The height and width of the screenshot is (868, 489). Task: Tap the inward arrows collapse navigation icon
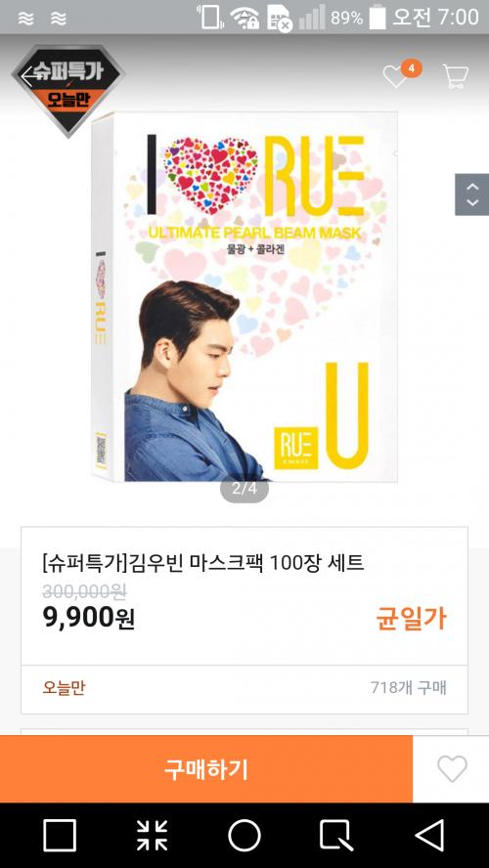pyautogui.click(x=152, y=836)
